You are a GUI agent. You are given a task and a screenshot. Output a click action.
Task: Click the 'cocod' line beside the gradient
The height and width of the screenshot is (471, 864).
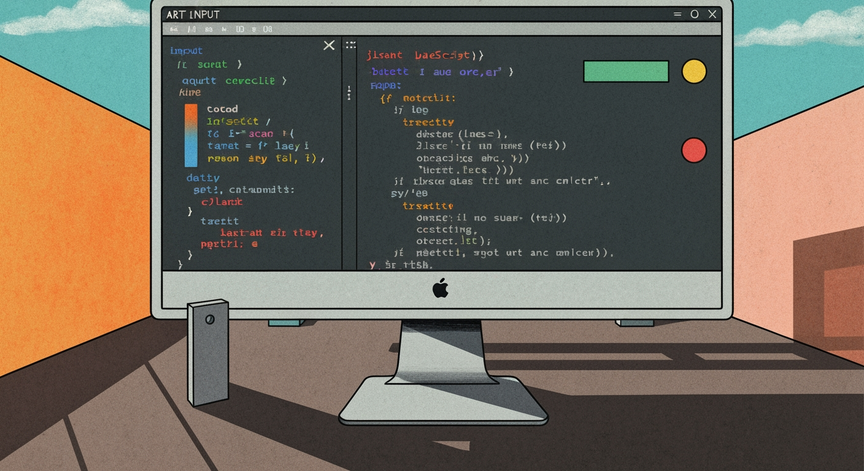coord(222,109)
